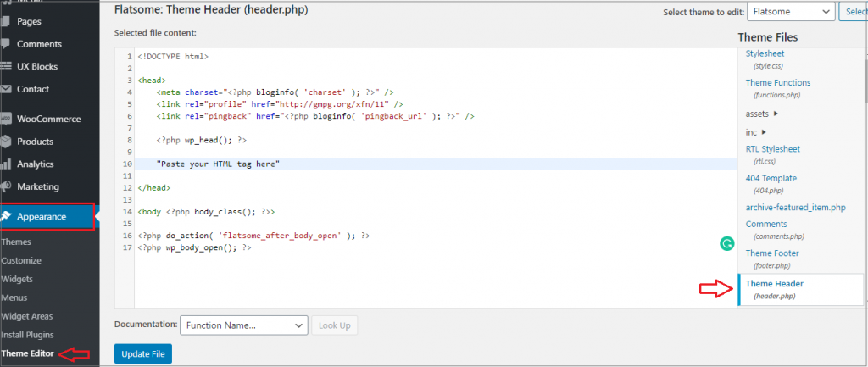Screen dimensions: 868x367
Task: Open archive-featured_item.php file
Action: coord(795,208)
